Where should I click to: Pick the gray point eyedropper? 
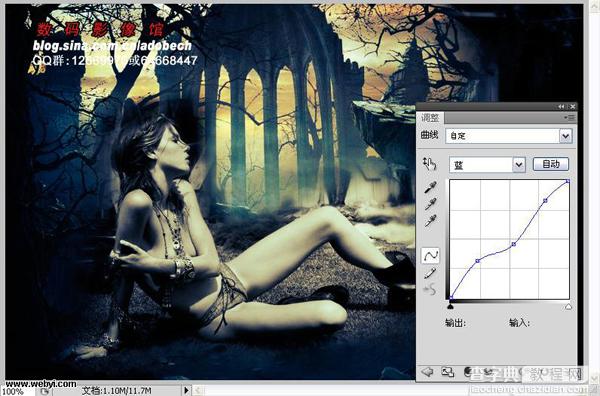pyautogui.click(x=430, y=204)
